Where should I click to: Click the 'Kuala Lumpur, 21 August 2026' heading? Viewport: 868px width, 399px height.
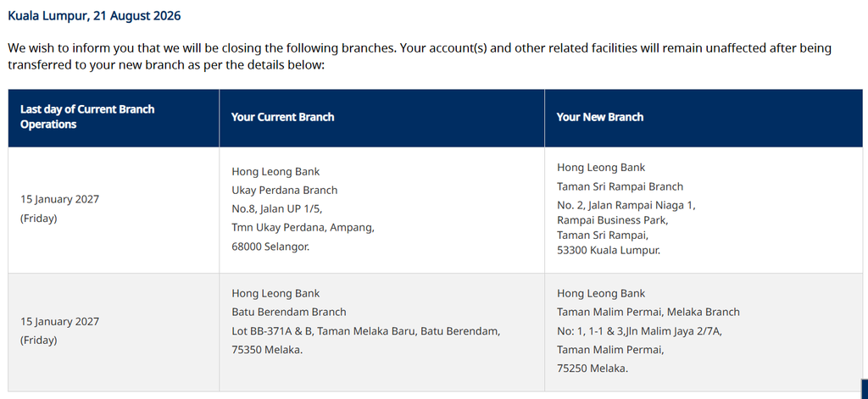tap(94, 16)
